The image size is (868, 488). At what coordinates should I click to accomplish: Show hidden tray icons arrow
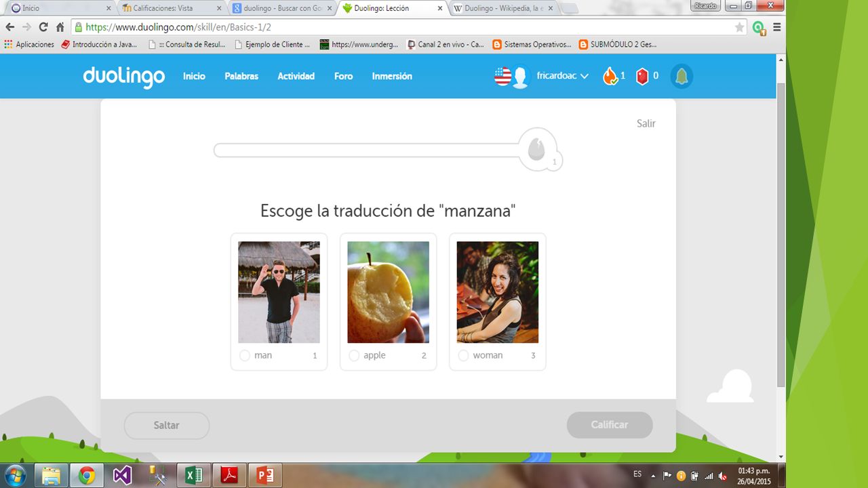[653, 476]
